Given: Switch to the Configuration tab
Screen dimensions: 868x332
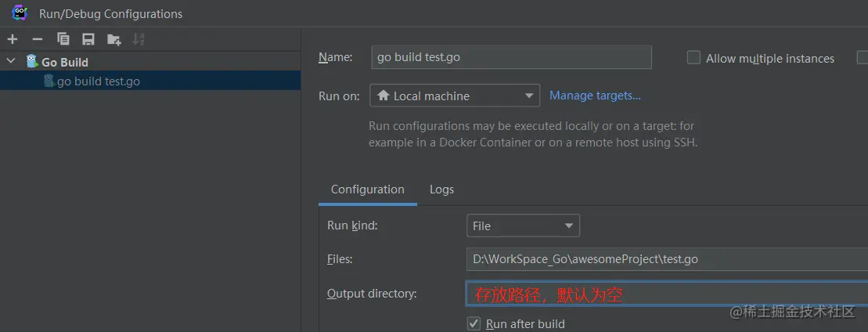Looking at the screenshot, I should (x=368, y=189).
